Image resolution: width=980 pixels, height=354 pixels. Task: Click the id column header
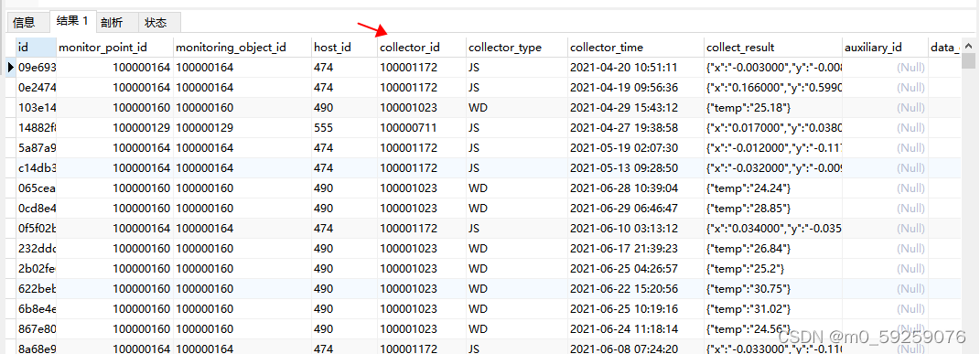coord(36,48)
